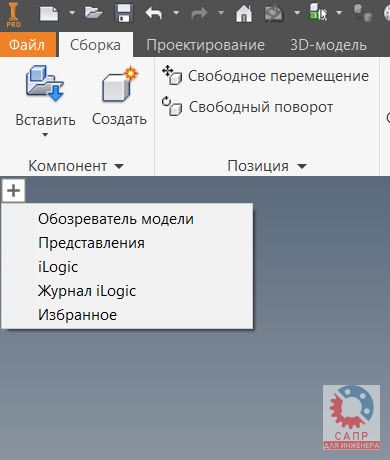Choose Журнал iLogic from the menu
Image resolution: width=390 pixels, height=460 pixels.
point(127,291)
